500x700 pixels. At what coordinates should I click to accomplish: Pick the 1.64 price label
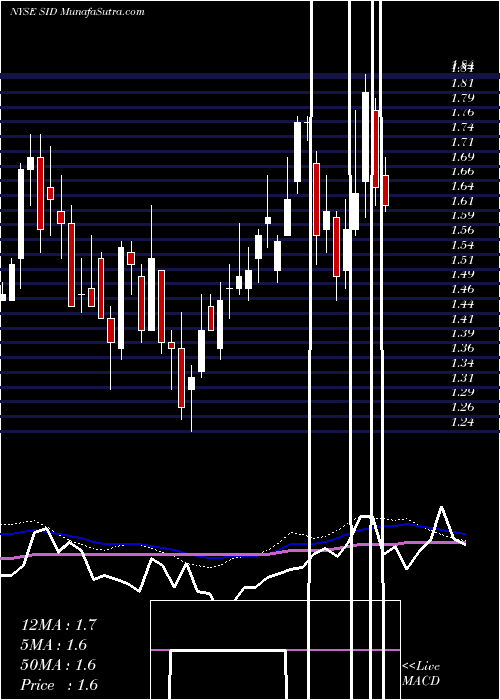coord(462,186)
